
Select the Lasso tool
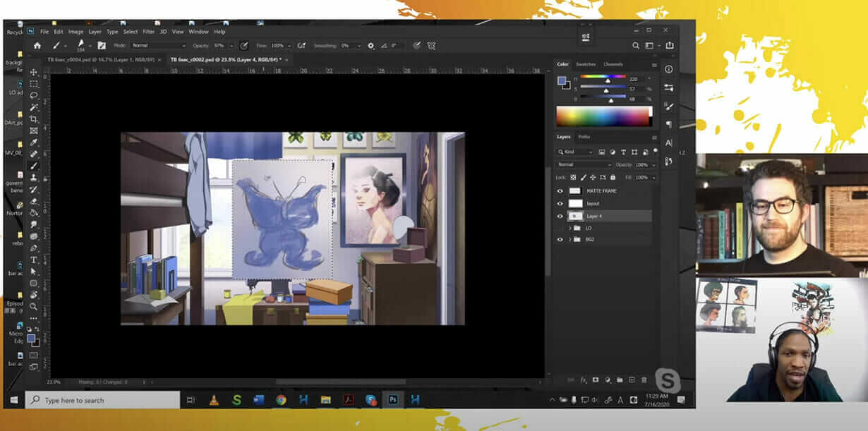(x=33, y=95)
